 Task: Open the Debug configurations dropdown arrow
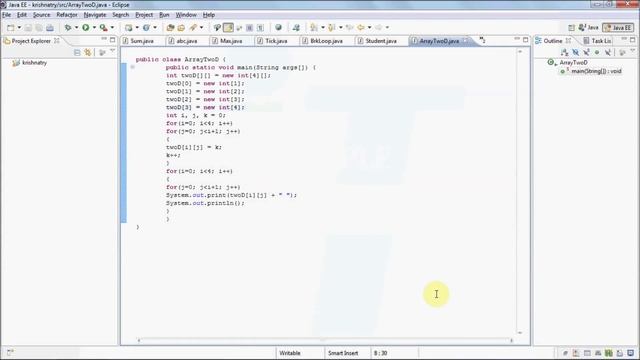[76, 28]
